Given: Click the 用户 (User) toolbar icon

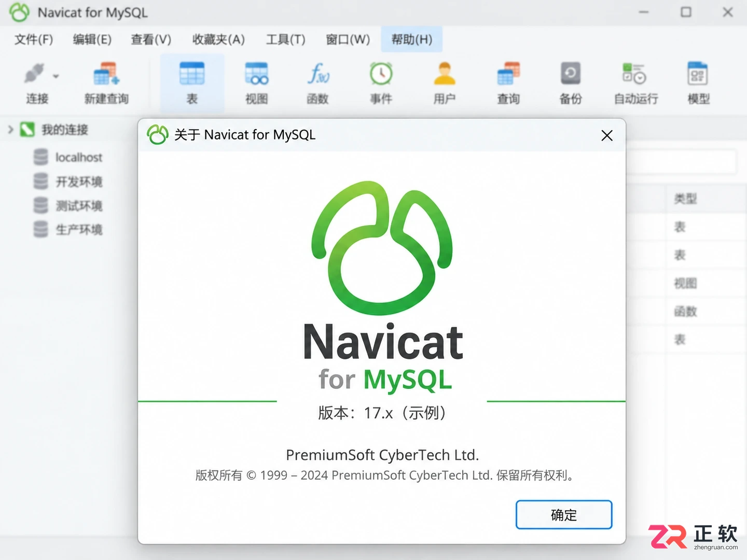Looking at the screenshot, I should coord(445,74).
